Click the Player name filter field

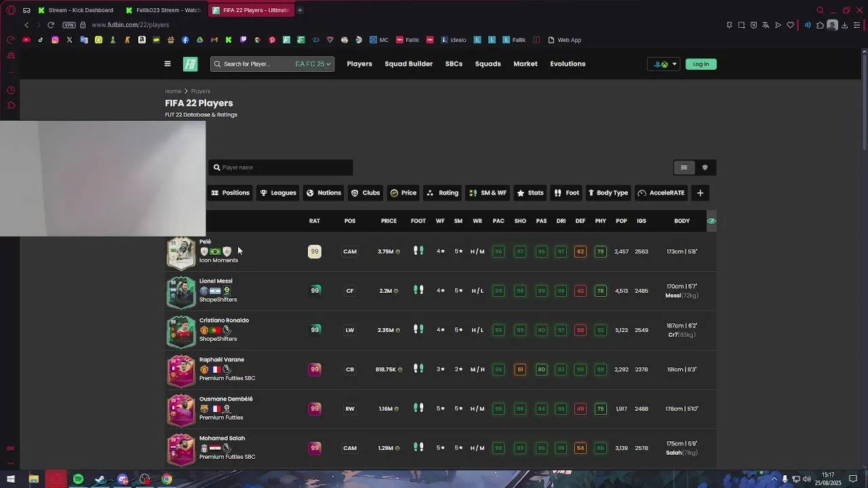click(281, 167)
